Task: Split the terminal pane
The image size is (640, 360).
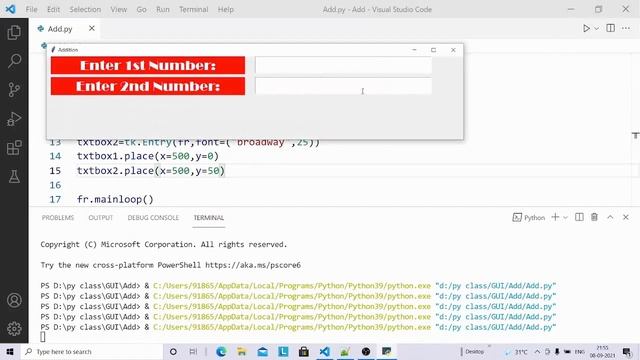Action: (579, 217)
